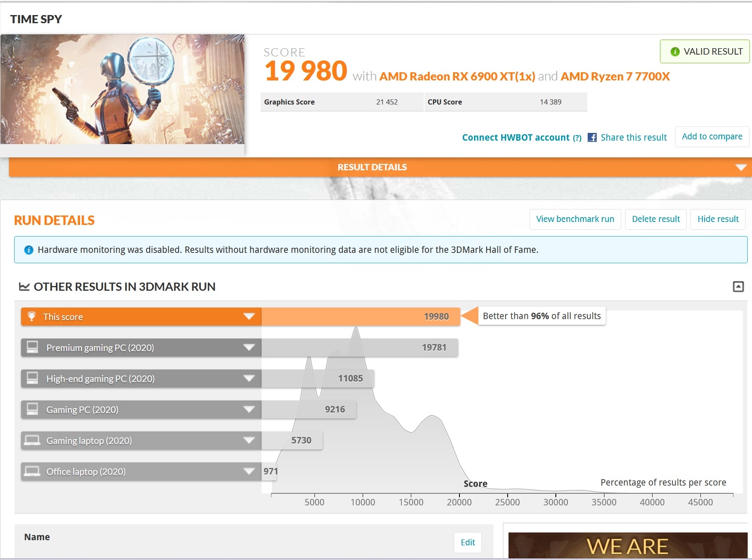
Task: Click the Time Spy artwork thumbnail
Action: click(122, 89)
